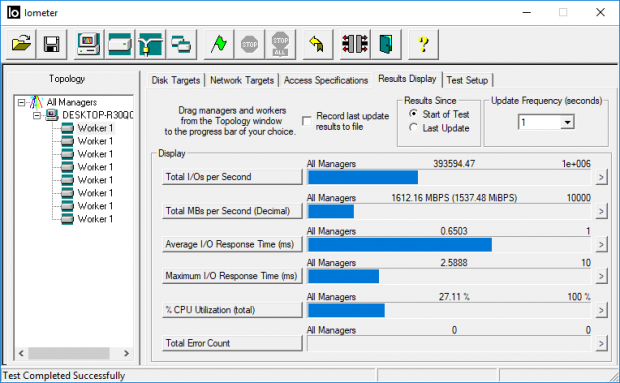The width and height of the screenshot is (620, 383).
Task: Click the 1612.16 MBPS throughput value
Action: [454, 198]
